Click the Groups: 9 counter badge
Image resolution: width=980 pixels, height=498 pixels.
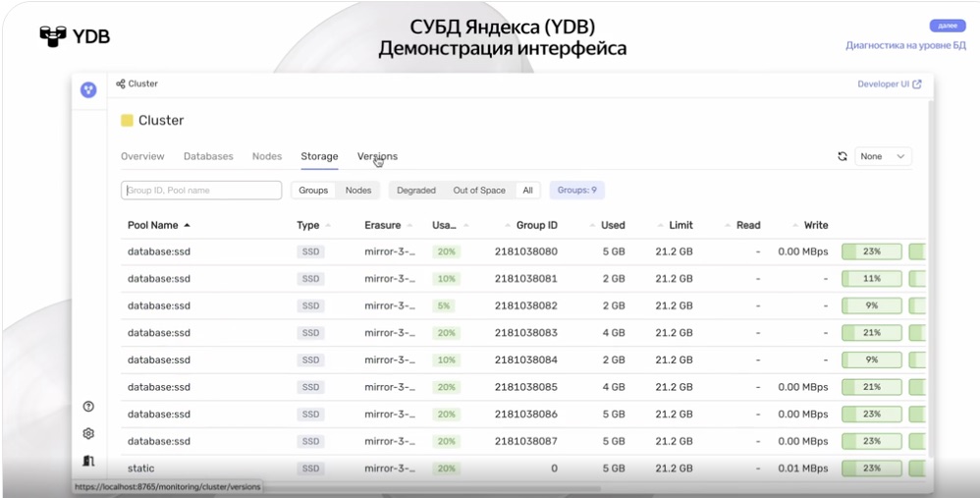point(576,190)
